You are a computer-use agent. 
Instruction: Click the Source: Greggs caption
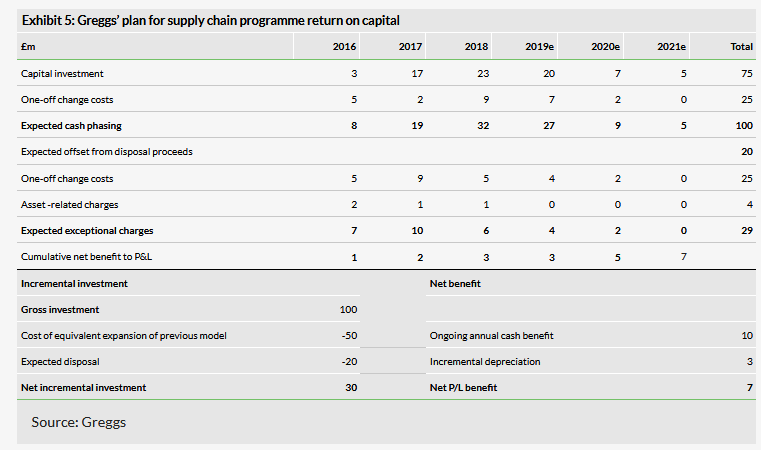(79, 422)
